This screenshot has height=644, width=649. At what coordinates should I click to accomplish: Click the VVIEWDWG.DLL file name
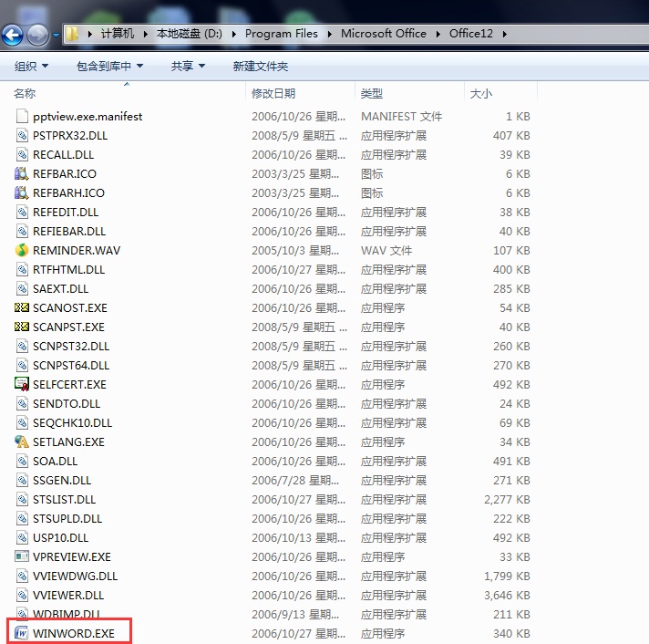76,576
